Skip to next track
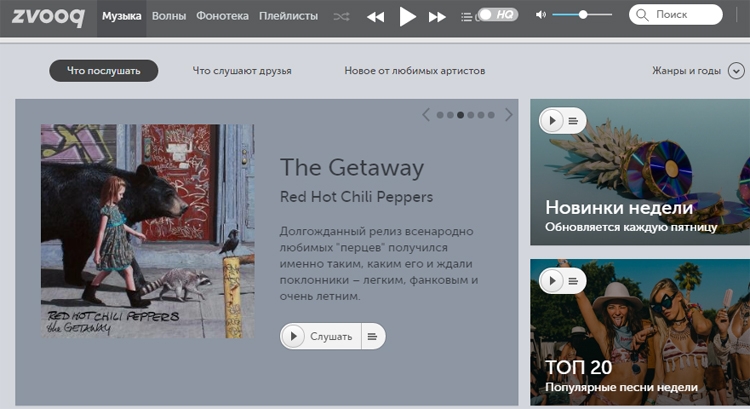The image size is (750, 409). point(437,17)
